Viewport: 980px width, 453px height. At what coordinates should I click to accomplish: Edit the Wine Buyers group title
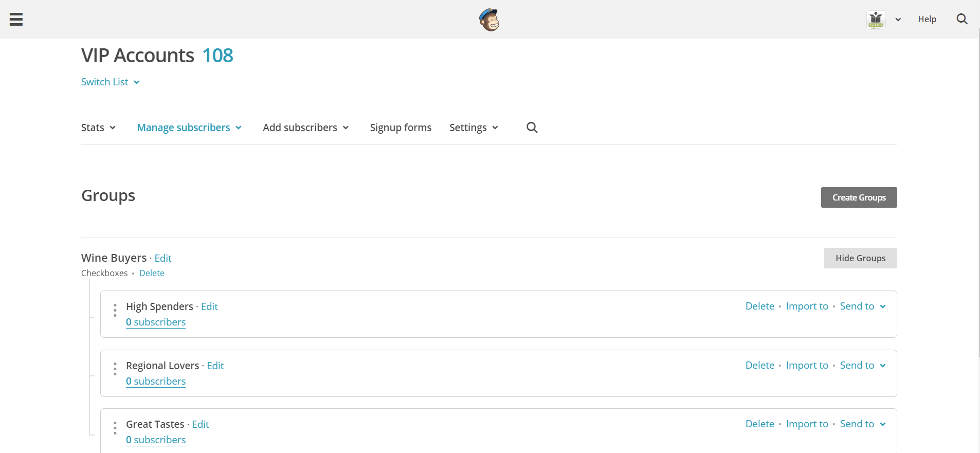(x=163, y=258)
